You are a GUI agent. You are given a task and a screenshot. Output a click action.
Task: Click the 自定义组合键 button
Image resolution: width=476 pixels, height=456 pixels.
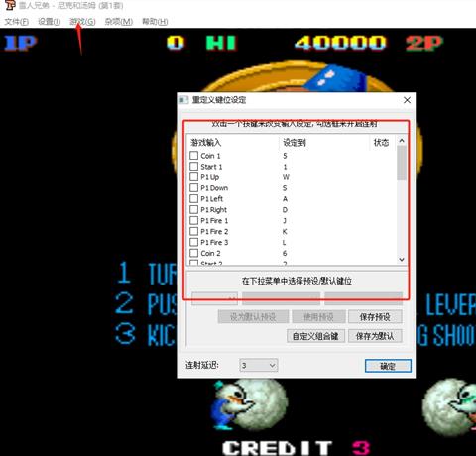coord(315,336)
